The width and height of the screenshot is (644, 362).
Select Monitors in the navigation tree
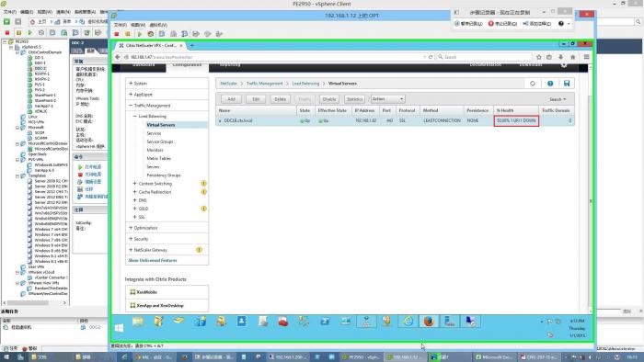(x=155, y=150)
